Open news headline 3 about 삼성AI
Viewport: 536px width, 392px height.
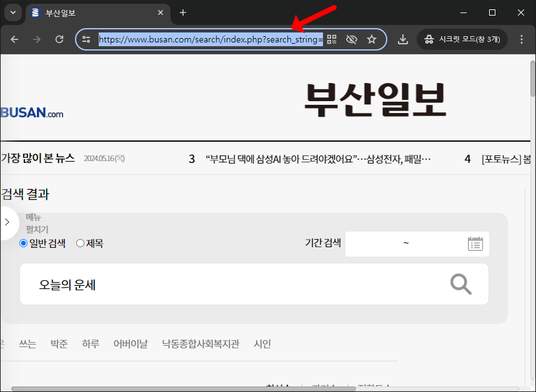click(x=318, y=159)
